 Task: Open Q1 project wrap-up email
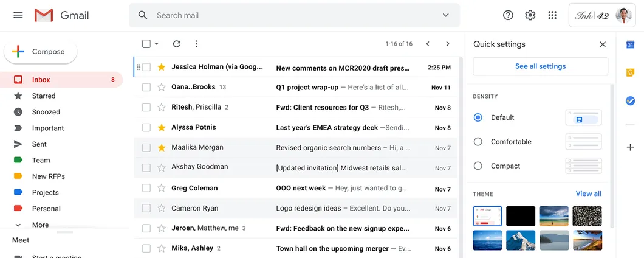[x=295, y=87]
